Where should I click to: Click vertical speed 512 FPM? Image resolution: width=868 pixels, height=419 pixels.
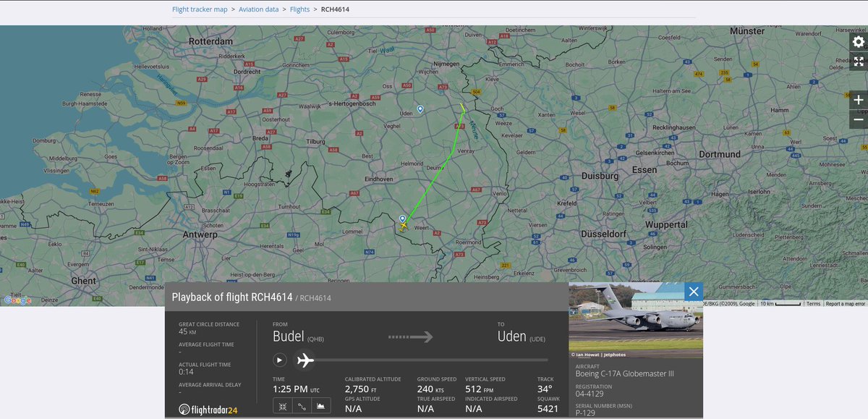point(479,389)
